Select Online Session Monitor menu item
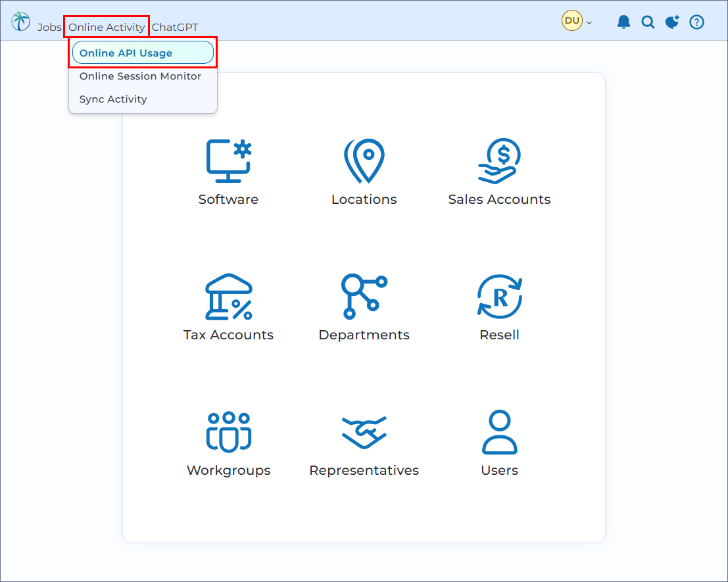 tap(140, 76)
